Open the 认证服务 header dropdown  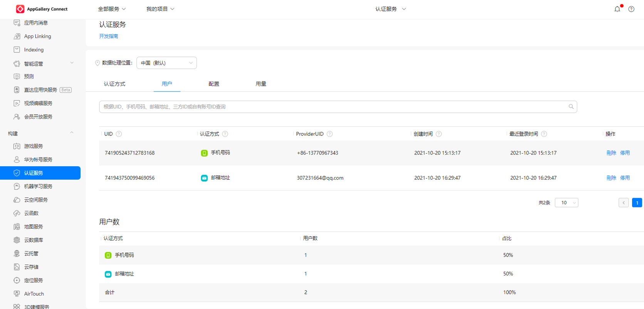click(391, 9)
